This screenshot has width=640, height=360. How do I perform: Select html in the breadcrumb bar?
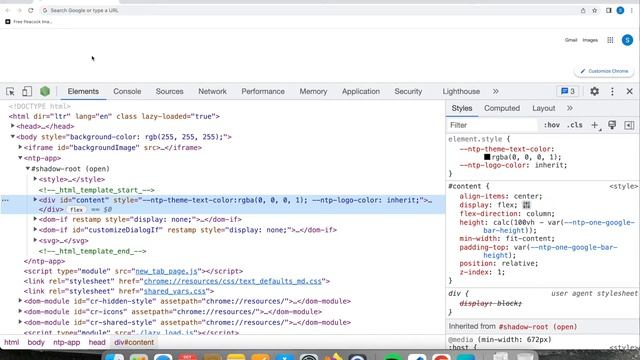coord(11,342)
